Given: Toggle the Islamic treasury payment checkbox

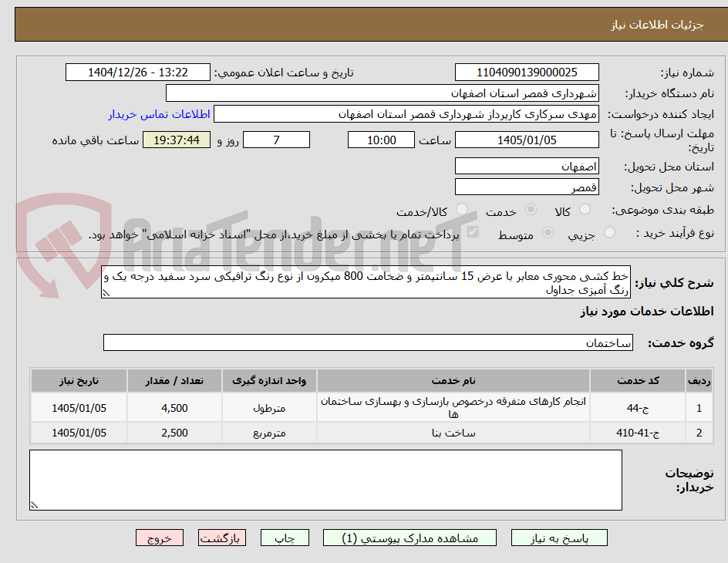Looking at the screenshot, I should [473, 231].
